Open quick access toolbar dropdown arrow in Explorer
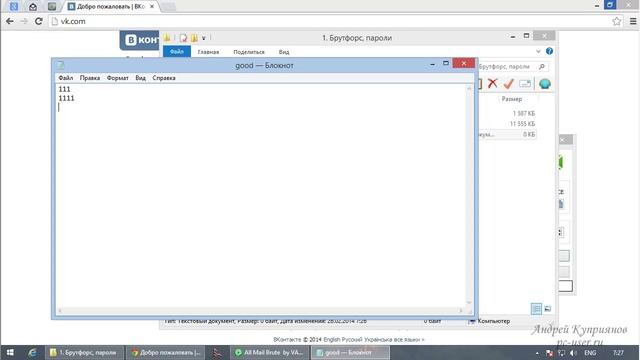The height and width of the screenshot is (360, 640). 204,38
